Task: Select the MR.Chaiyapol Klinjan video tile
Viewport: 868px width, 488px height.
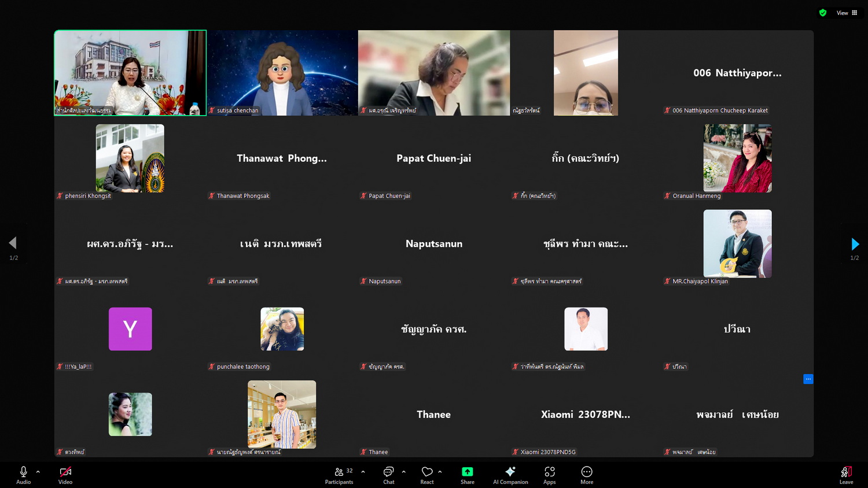Action: click(x=737, y=244)
